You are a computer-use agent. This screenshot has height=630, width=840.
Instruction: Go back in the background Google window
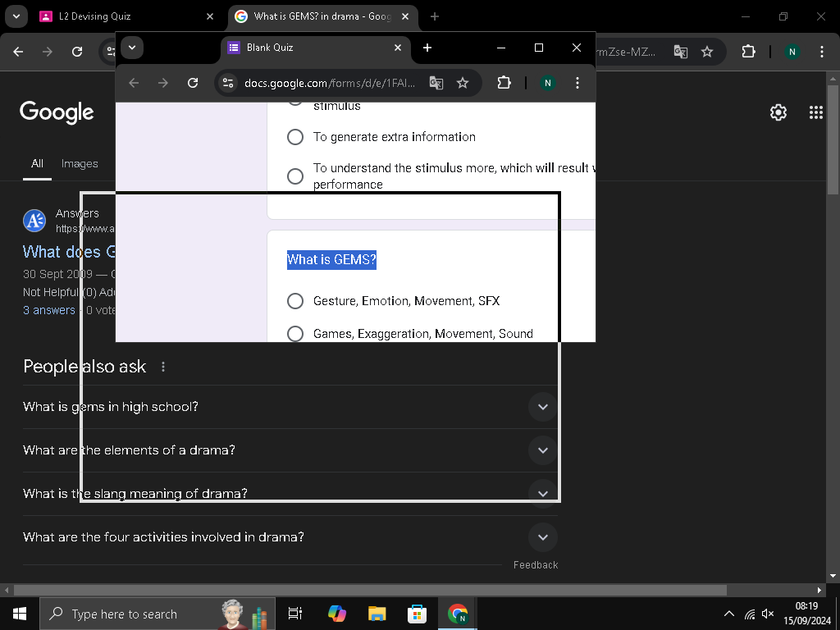point(18,52)
